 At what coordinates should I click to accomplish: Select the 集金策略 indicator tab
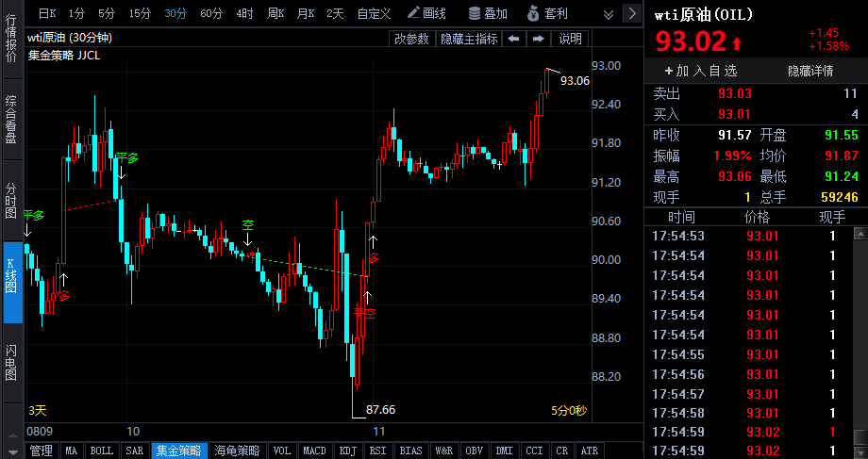[x=179, y=451]
